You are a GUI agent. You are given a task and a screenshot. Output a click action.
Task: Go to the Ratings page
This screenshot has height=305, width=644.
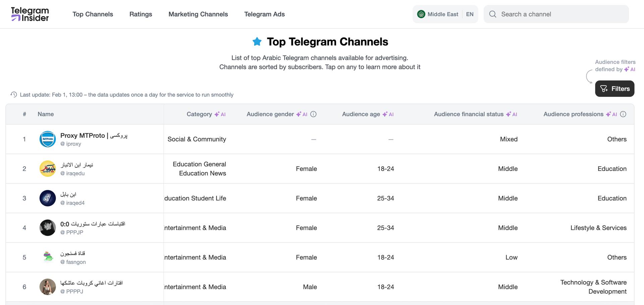(141, 14)
